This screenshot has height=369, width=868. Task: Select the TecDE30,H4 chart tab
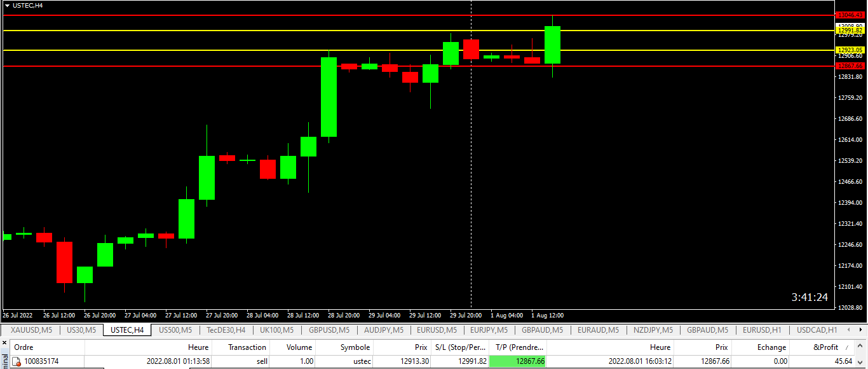pyautogui.click(x=226, y=330)
